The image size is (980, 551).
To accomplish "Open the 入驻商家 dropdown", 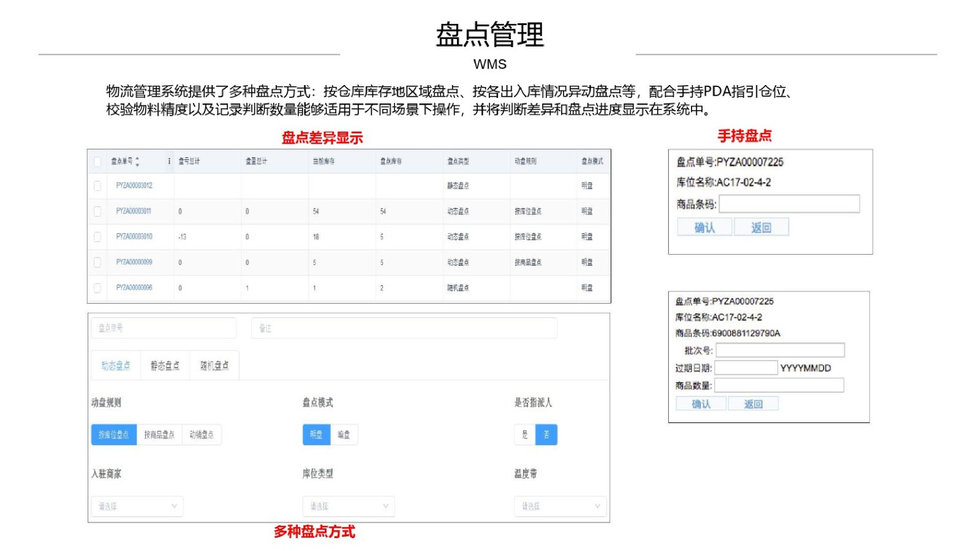I will click(x=137, y=506).
